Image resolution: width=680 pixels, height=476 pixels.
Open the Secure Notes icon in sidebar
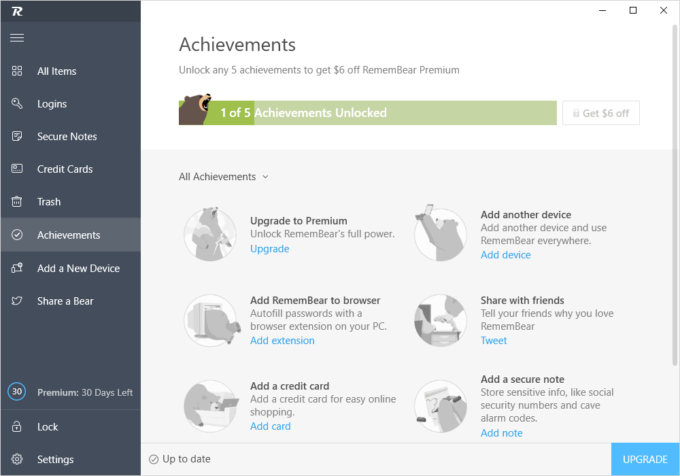[17, 136]
